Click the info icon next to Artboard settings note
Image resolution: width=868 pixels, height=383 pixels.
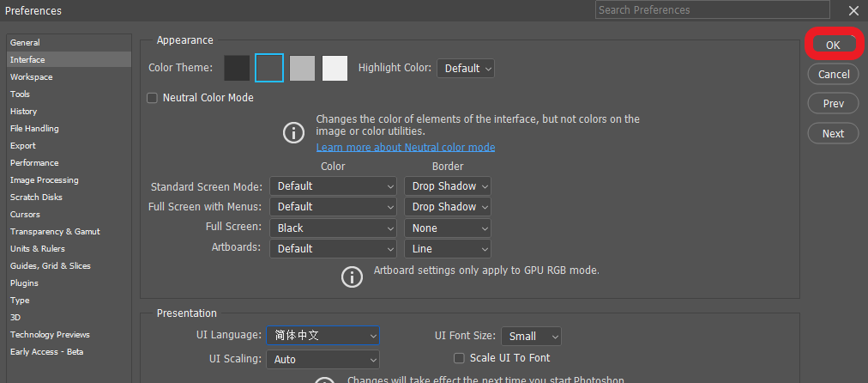(x=352, y=277)
